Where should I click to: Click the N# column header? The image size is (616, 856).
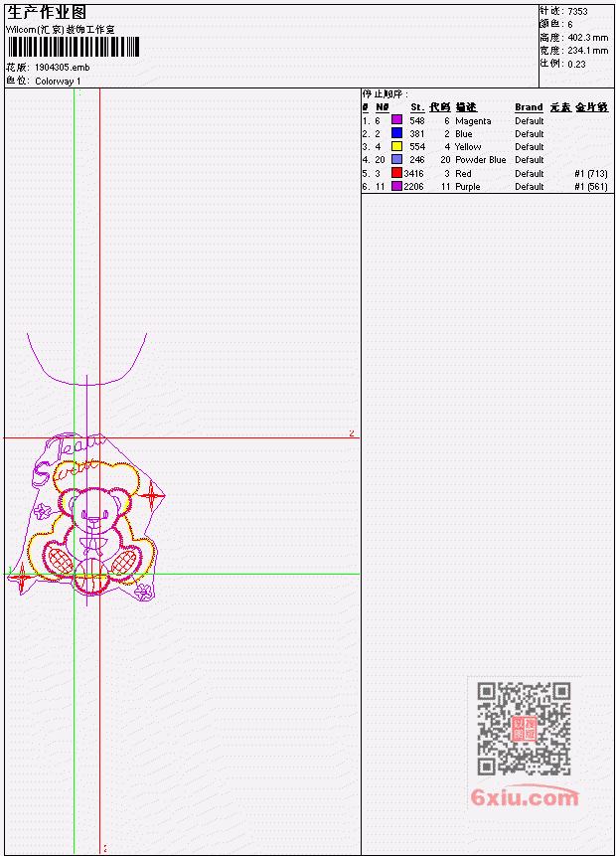pos(382,107)
